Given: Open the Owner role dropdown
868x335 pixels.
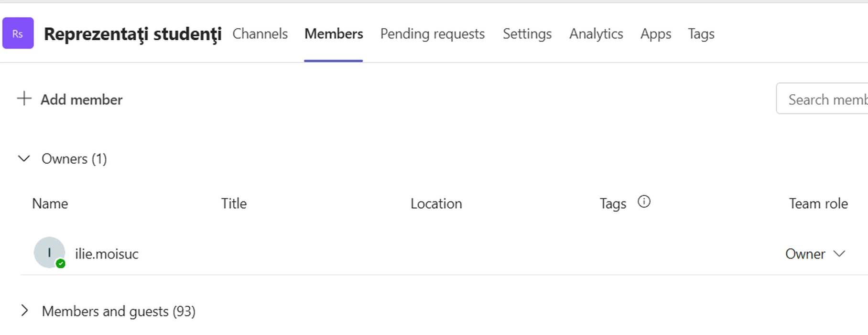Looking at the screenshot, I should point(815,254).
